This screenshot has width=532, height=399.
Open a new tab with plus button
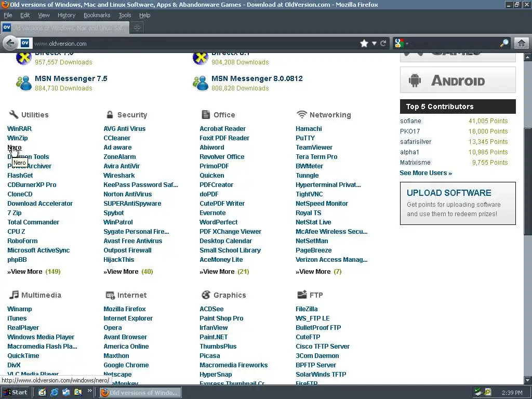click(x=137, y=28)
